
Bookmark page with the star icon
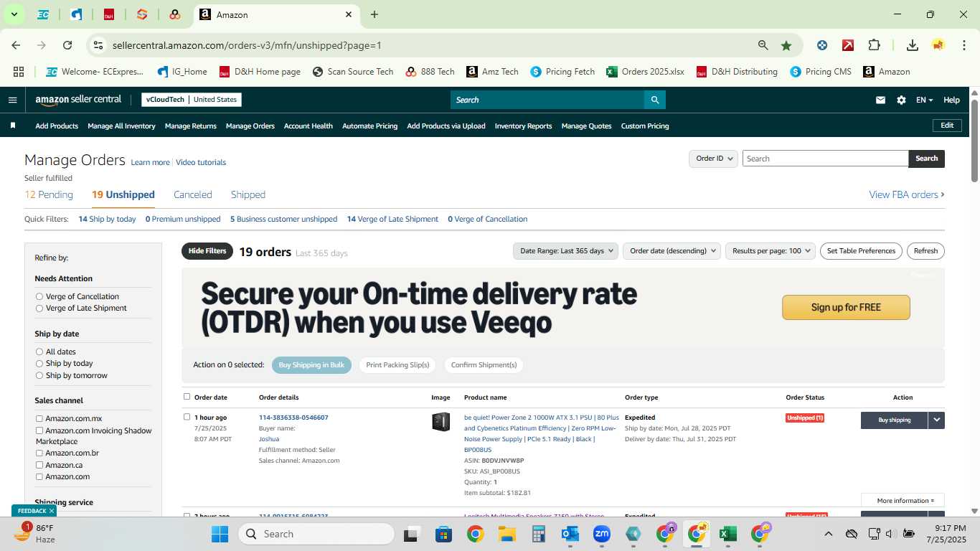coord(786,45)
